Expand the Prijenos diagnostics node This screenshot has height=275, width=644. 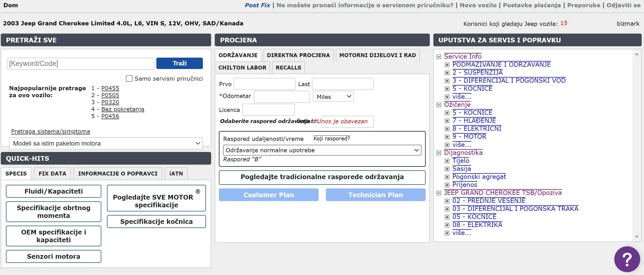[447, 185]
